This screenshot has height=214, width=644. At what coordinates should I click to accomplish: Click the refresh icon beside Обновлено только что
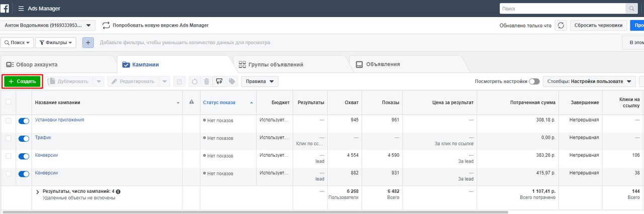tap(561, 25)
